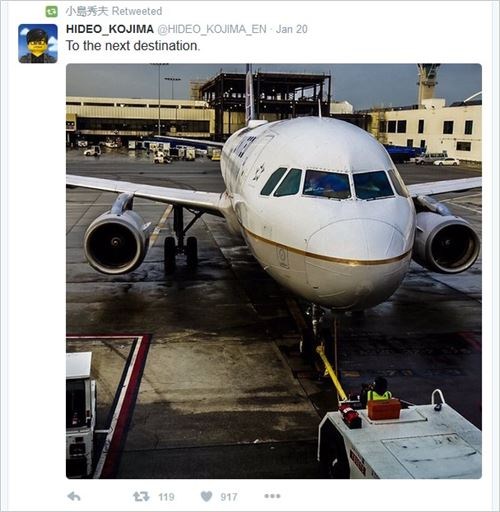
Task: Click the yellow-vested ground worker in photo
Action: click(379, 390)
